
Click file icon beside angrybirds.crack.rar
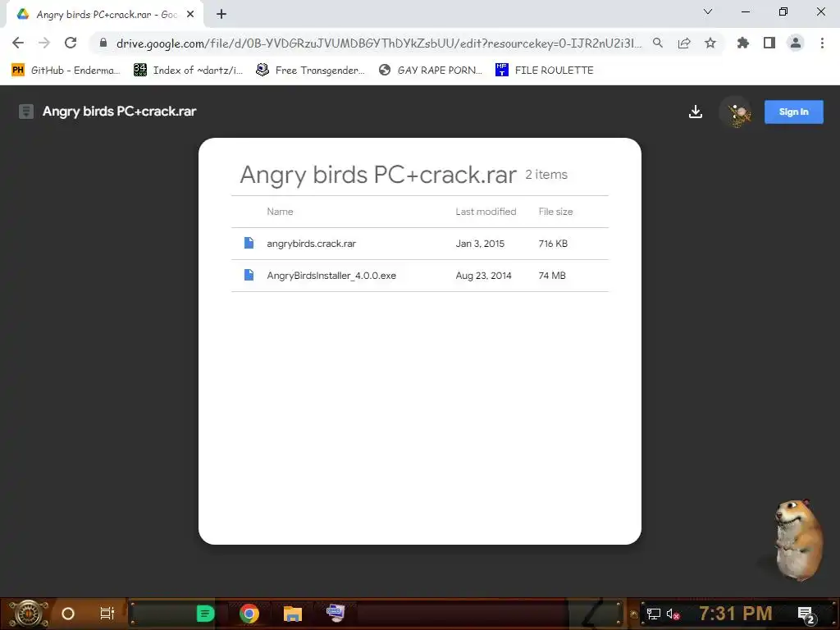249,243
